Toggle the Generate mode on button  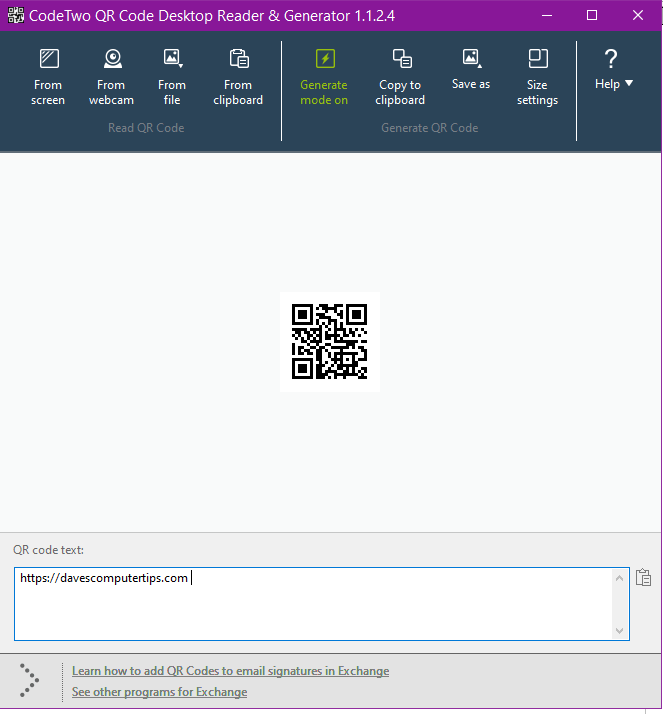pyautogui.click(x=324, y=77)
